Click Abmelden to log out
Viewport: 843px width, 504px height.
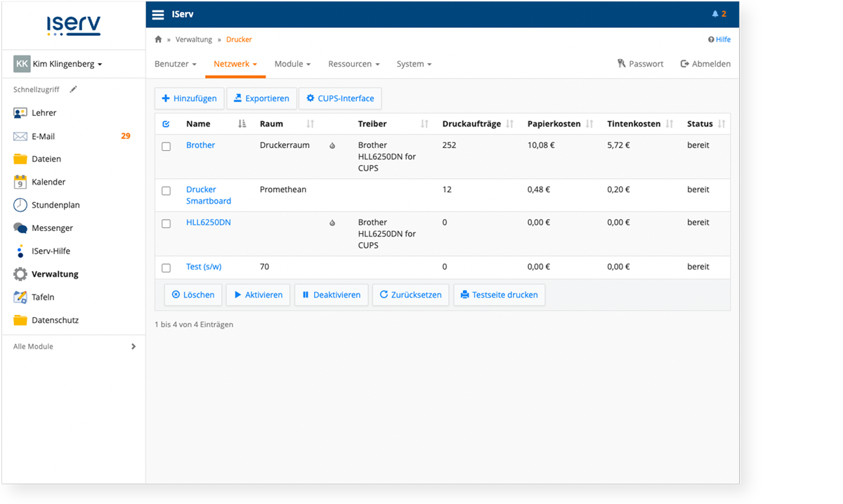point(705,64)
